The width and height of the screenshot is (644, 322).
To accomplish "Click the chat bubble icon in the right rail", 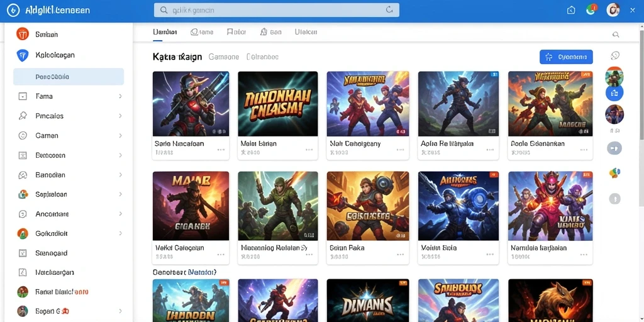I will pos(615,55).
